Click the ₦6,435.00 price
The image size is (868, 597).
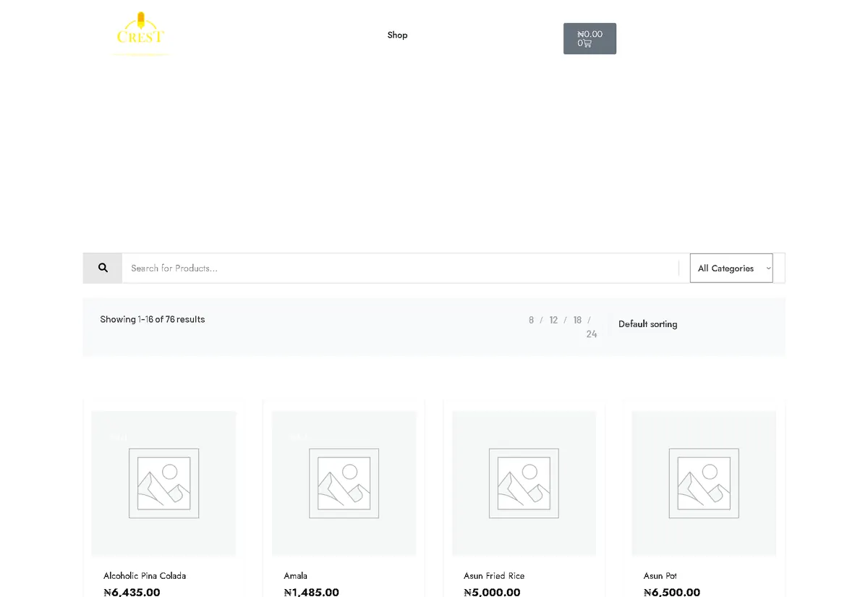(x=132, y=592)
